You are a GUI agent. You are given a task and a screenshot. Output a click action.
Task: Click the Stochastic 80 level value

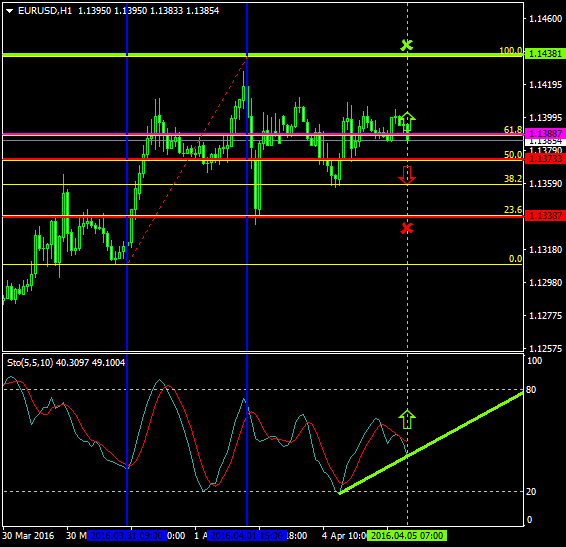[531, 390]
